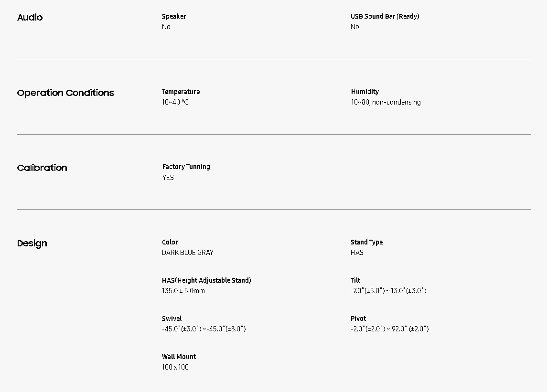Viewport: 547px width, 392px height.
Task: Select the Tilt spec label
Action: click(355, 280)
